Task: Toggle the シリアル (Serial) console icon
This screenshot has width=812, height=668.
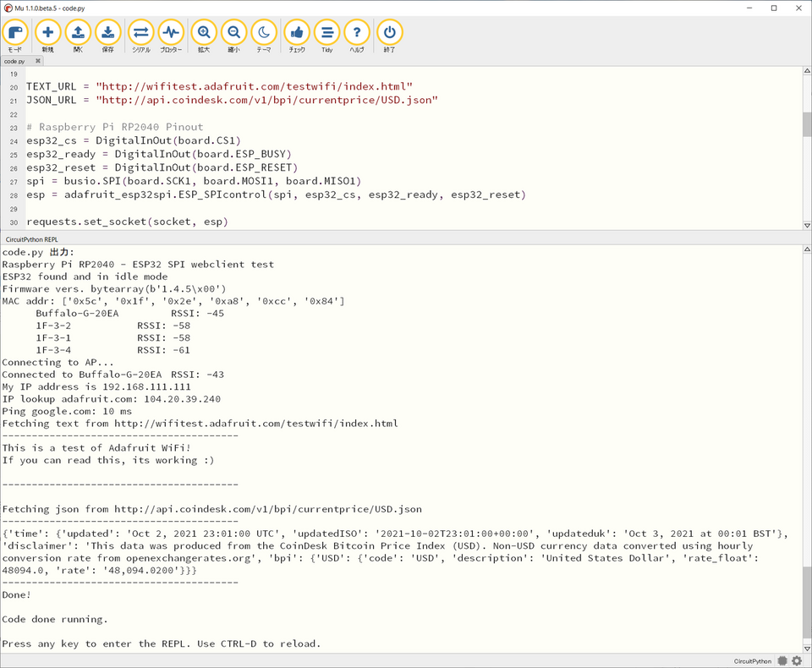Action: [x=140, y=34]
